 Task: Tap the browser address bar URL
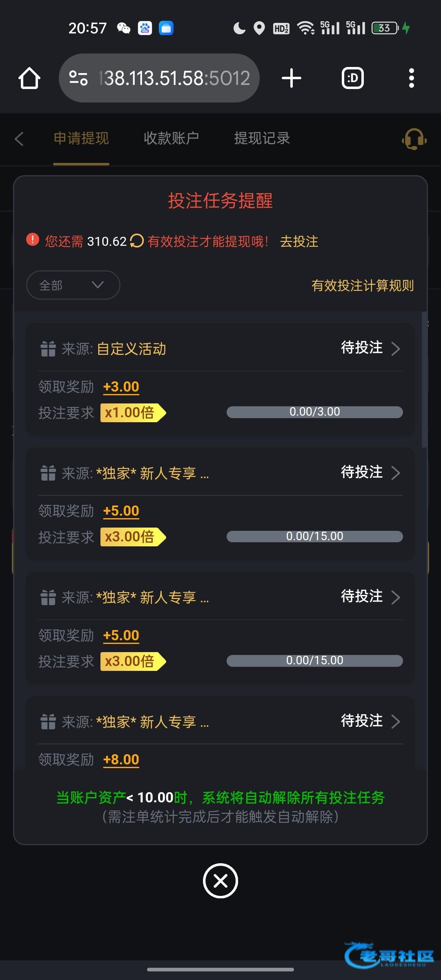click(175, 78)
